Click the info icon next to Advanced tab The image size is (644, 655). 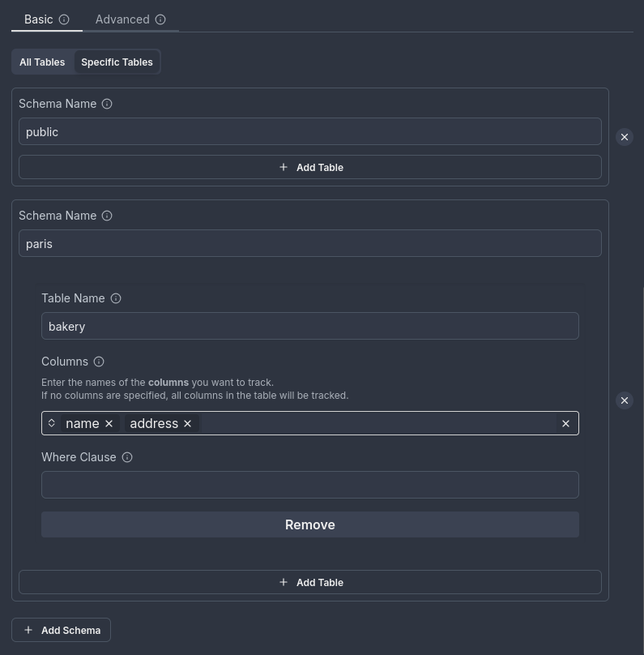(x=160, y=19)
